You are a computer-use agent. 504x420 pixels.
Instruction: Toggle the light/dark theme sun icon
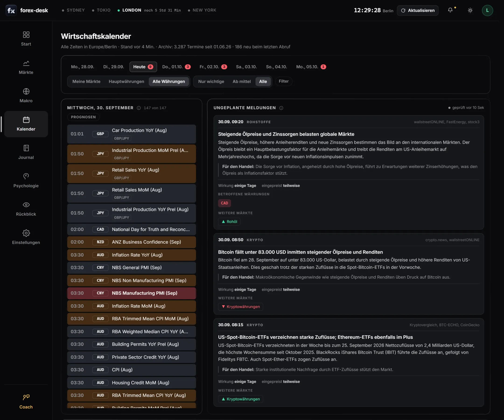click(x=470, y=10)
